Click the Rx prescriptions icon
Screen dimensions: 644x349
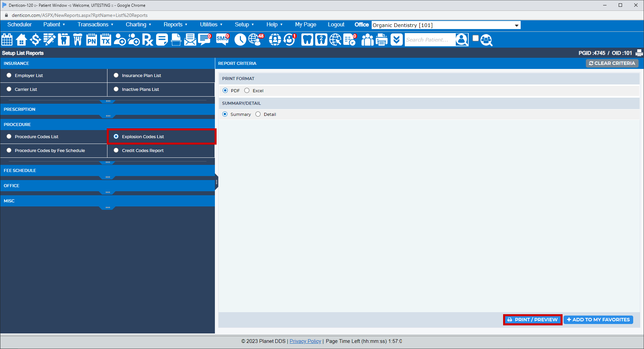[x=147, y=40]
